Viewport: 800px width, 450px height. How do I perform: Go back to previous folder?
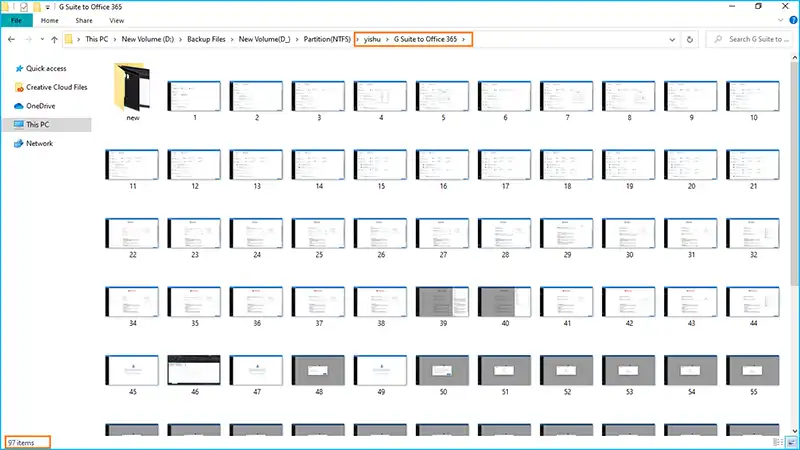(11, 39)
